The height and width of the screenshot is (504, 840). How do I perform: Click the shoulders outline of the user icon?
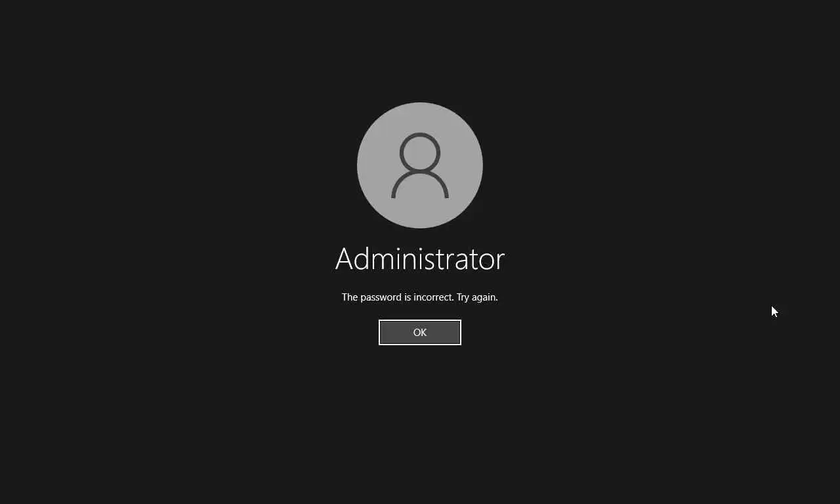point(420,186)
